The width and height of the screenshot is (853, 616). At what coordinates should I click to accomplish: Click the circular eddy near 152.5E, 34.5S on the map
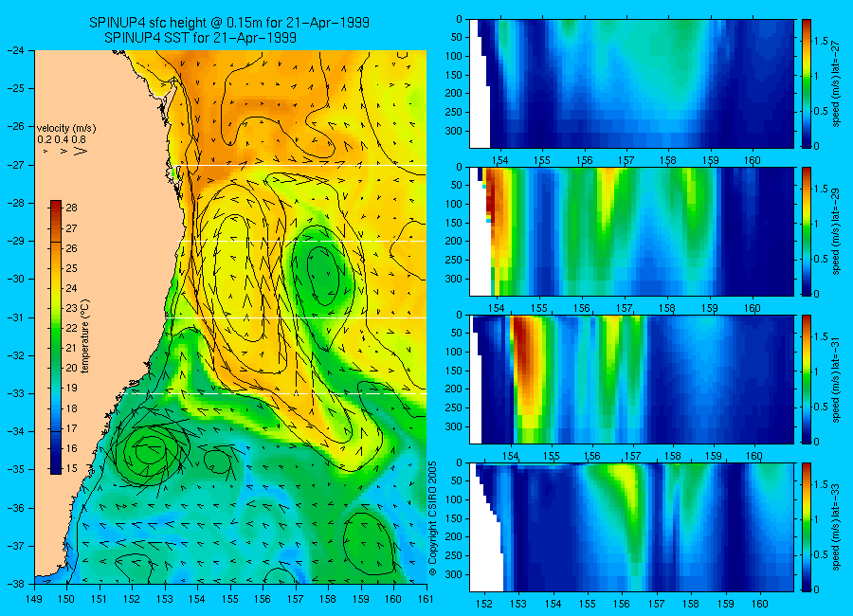click(x=148, y=450)
